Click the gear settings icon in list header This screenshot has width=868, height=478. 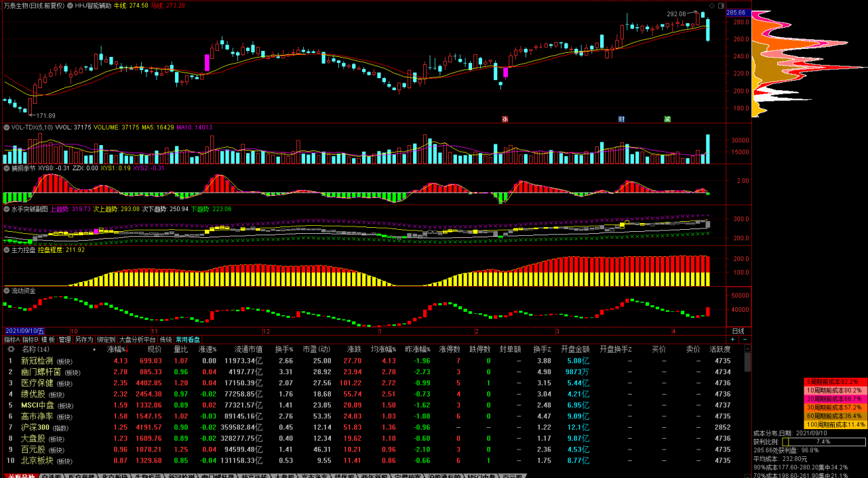(x=10, y=349)
